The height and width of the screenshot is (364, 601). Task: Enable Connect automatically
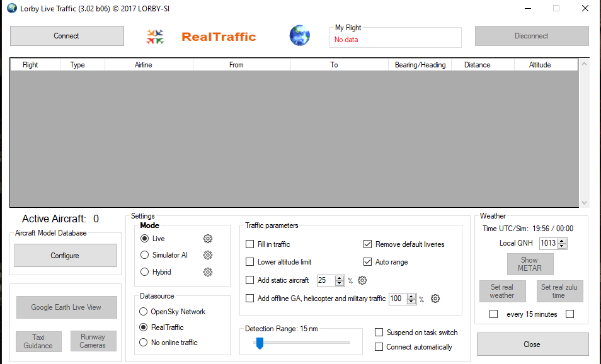pos(379,347)
